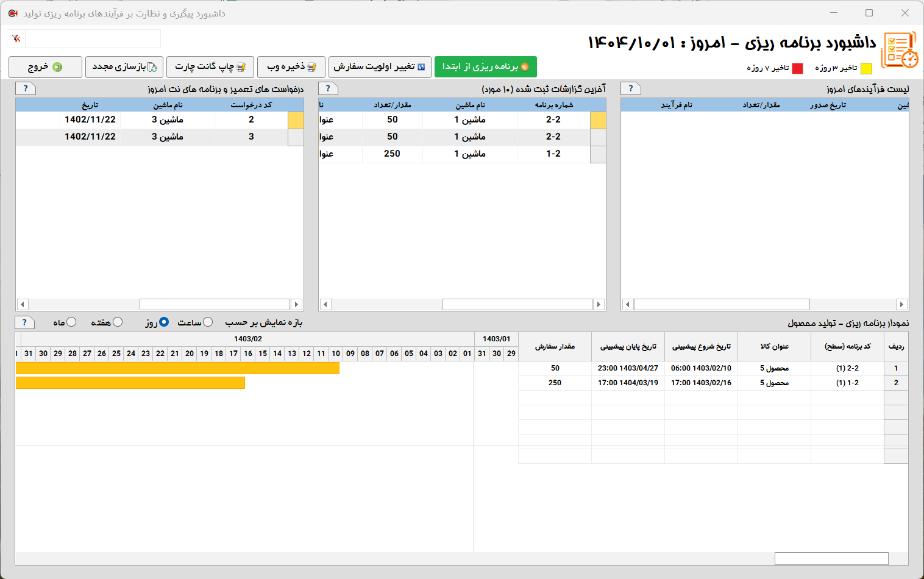The width and height of the screenshot is (924, 579).
Task: Click the yellow 3-day delay legend swatch
Action: pyautogui.click(x=866, y=68)
